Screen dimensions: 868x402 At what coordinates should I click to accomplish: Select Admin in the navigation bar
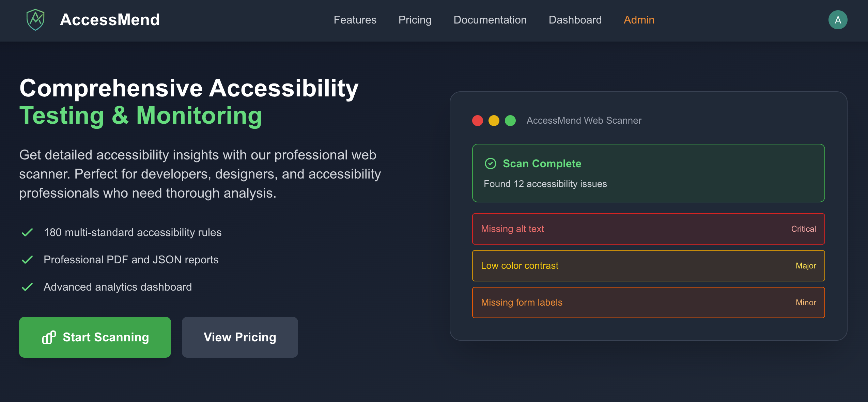tap(639, 20)
